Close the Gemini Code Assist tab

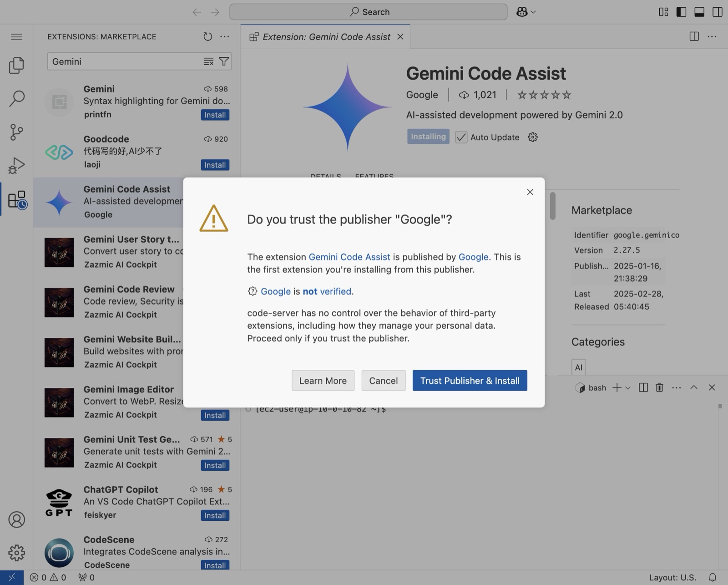pos(400,37)
